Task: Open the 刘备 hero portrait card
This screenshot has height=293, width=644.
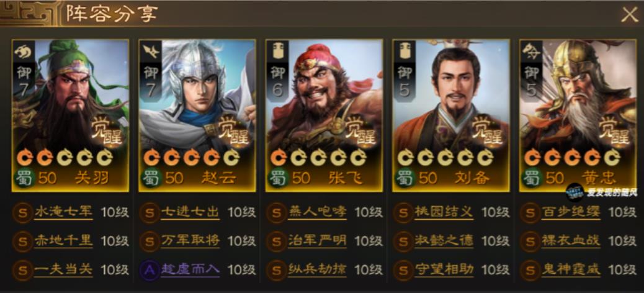Action: tap(451, 115)
